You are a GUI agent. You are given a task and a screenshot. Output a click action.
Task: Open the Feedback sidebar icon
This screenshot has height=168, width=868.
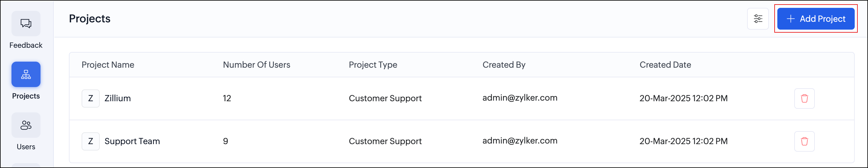26,24
